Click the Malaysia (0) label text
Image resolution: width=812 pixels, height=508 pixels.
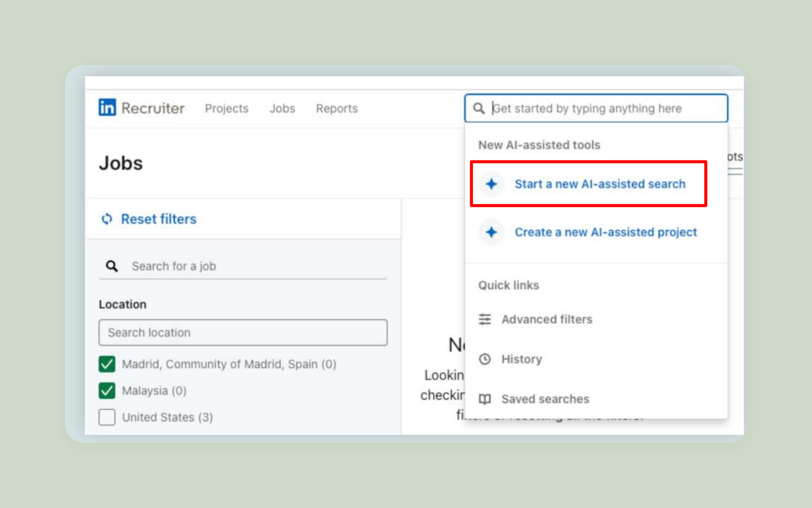(154, 391)
